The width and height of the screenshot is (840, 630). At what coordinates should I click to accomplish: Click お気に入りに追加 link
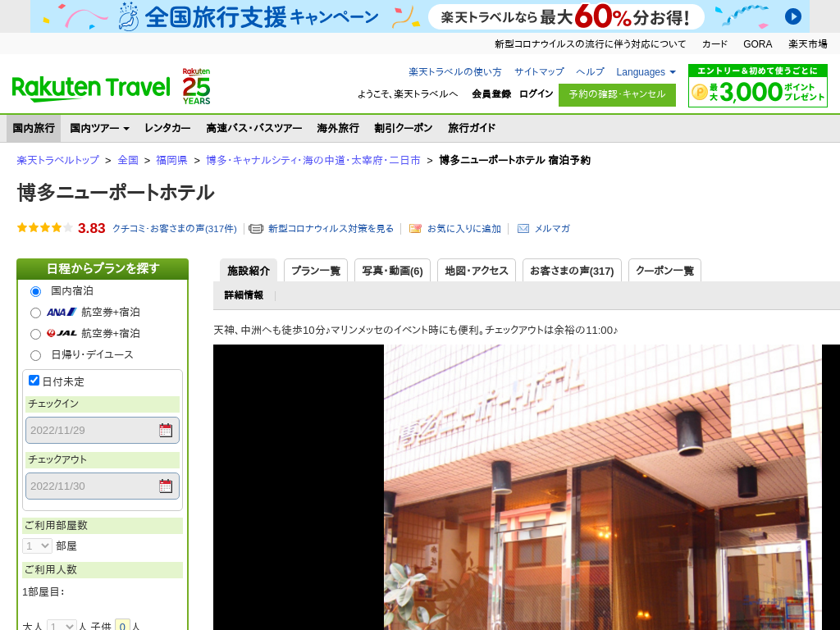pyautogui.click(x=464, y=229)
